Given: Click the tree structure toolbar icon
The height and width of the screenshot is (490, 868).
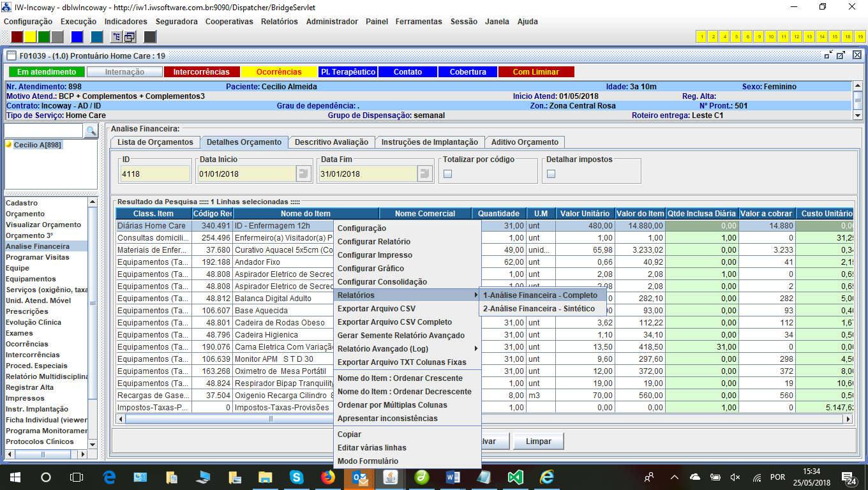Looking at the screenshot, I should pyautogui.click(x=117, y=36).
